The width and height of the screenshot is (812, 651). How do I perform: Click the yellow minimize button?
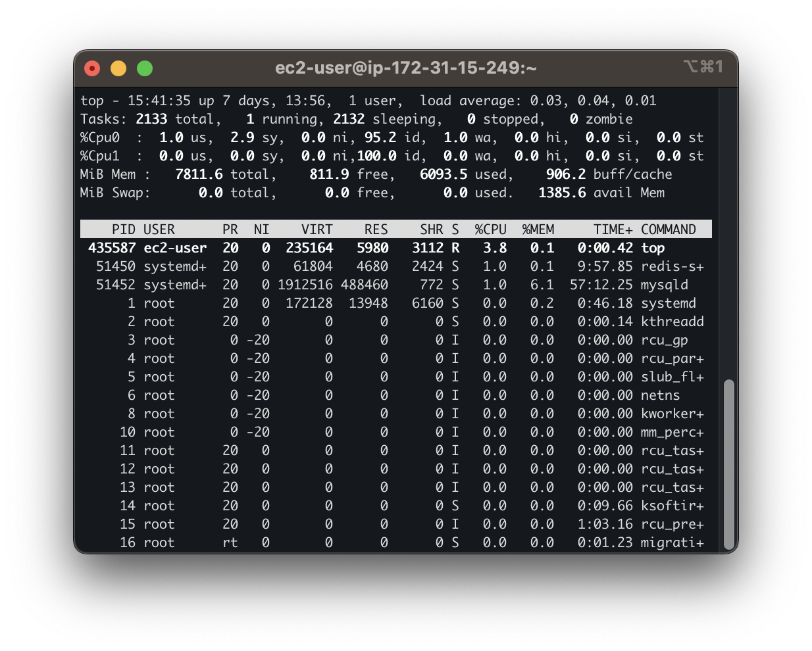(118, 68)
